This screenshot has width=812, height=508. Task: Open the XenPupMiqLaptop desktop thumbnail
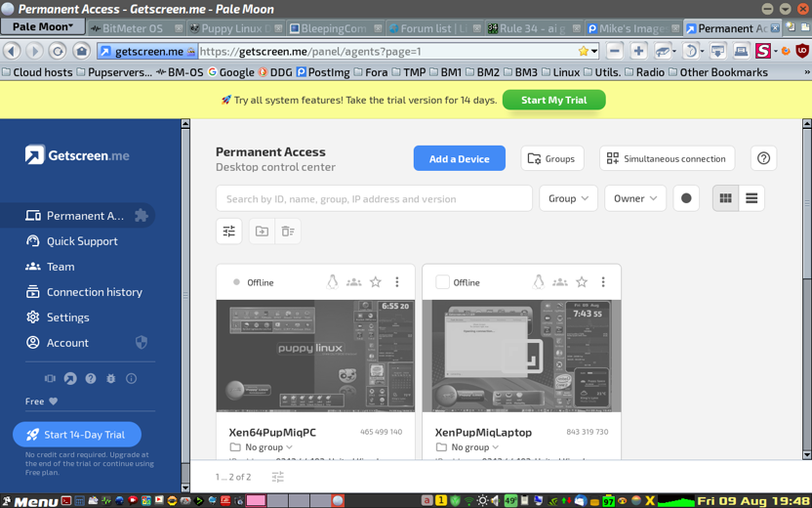[x=521, y=356]
